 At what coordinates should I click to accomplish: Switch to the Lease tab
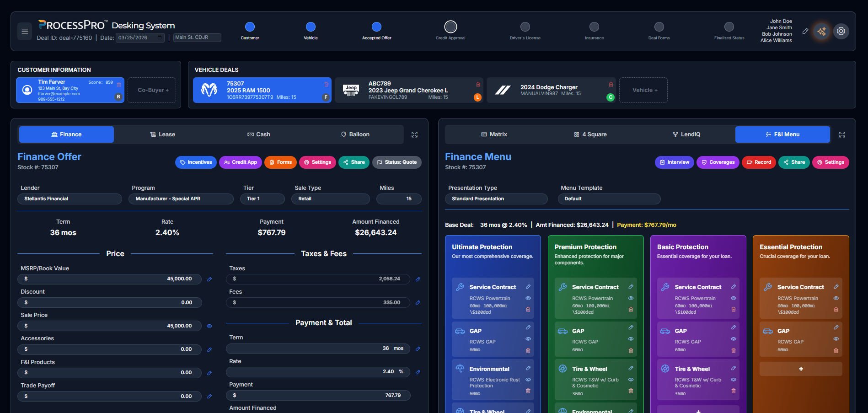click(162, 134)
